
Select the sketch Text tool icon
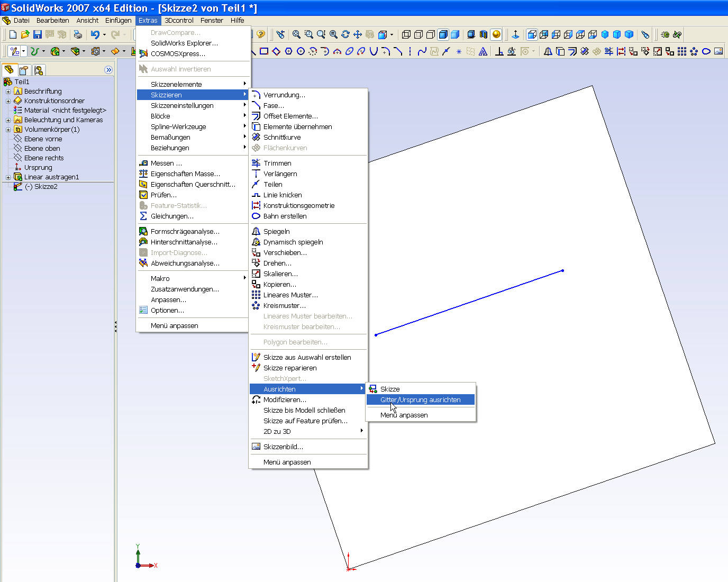point(483,51)
